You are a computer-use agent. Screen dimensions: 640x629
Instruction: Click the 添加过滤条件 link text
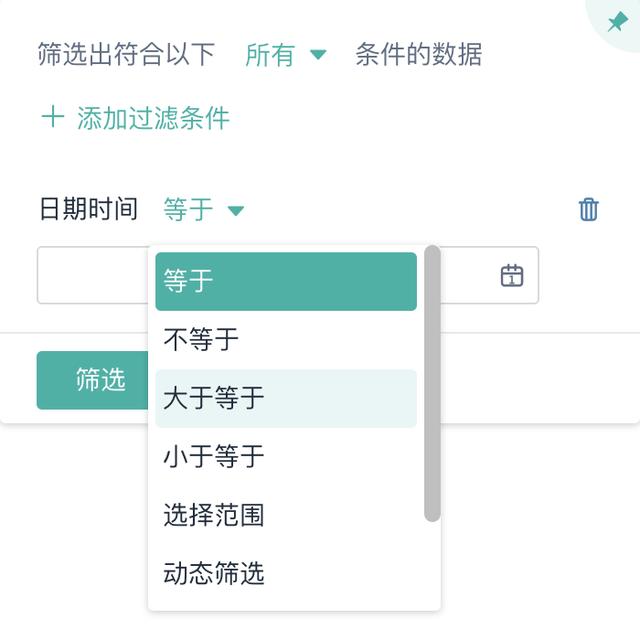tap(153, 118)
